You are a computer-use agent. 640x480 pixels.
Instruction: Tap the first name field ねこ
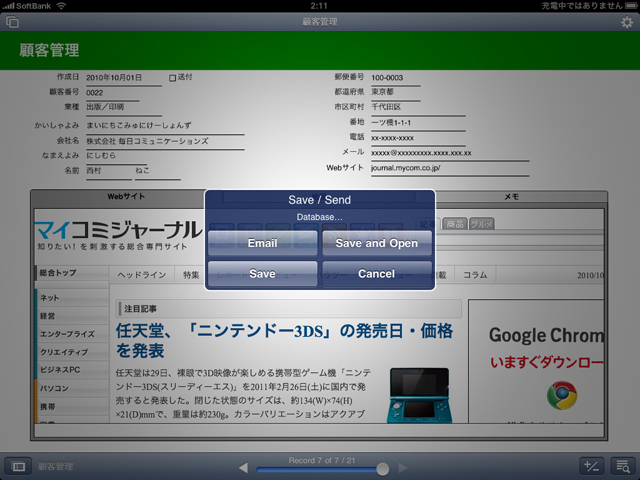click(158, 171)
